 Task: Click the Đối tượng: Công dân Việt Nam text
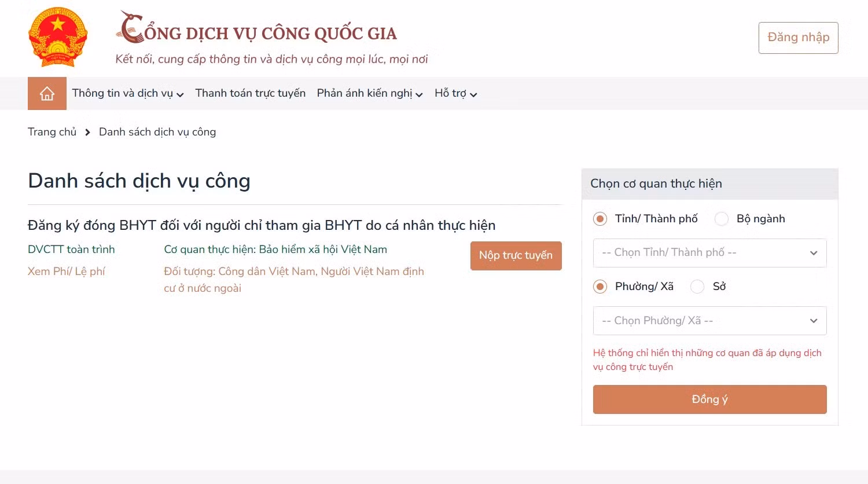pyautogui.click(x=294, y=280)
